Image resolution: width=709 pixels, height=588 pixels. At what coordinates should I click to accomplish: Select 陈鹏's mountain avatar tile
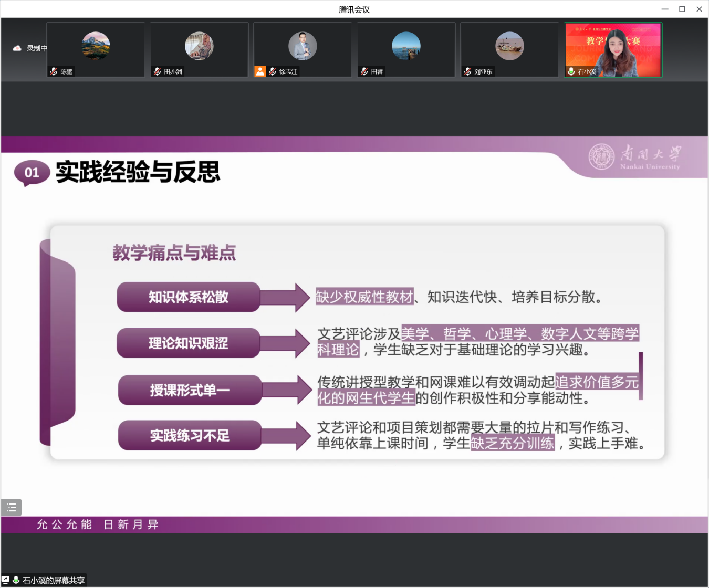point(96,46)
